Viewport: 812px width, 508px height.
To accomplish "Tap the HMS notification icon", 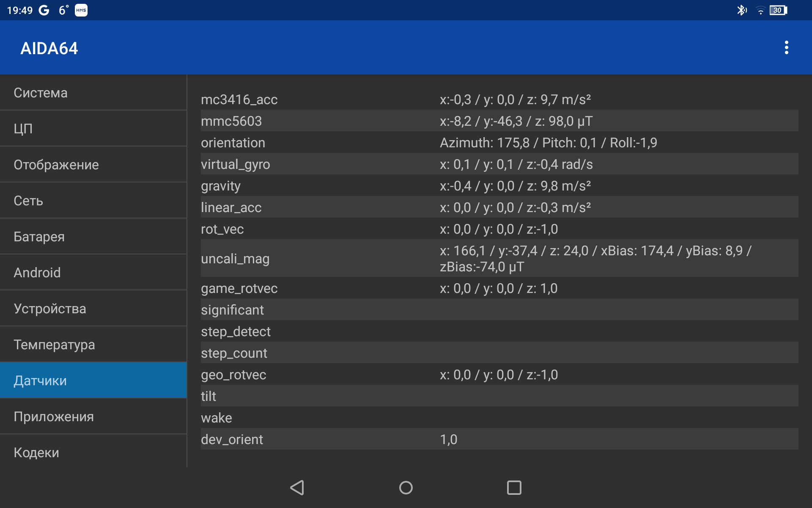I will tap(81, 10).
